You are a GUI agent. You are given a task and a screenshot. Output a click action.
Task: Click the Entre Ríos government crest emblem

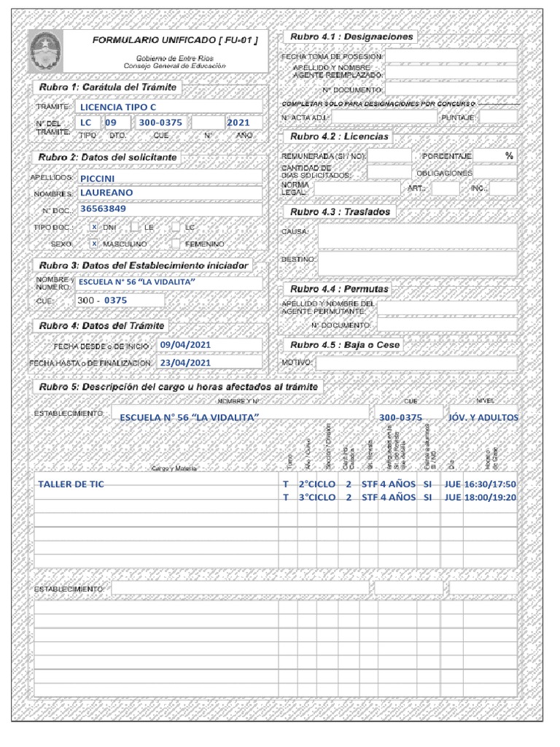[46, 51]
